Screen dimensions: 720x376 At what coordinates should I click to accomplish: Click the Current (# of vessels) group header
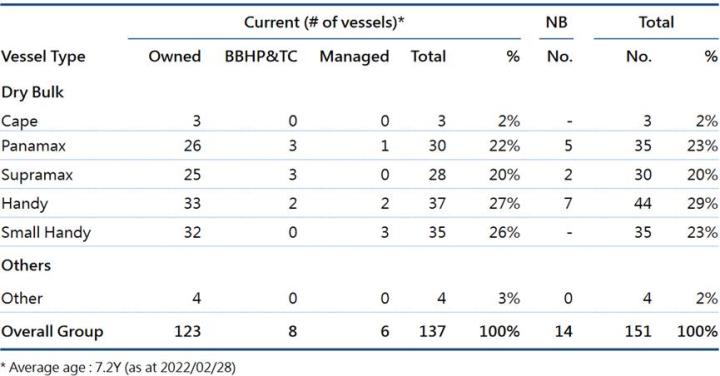[324, 22]
